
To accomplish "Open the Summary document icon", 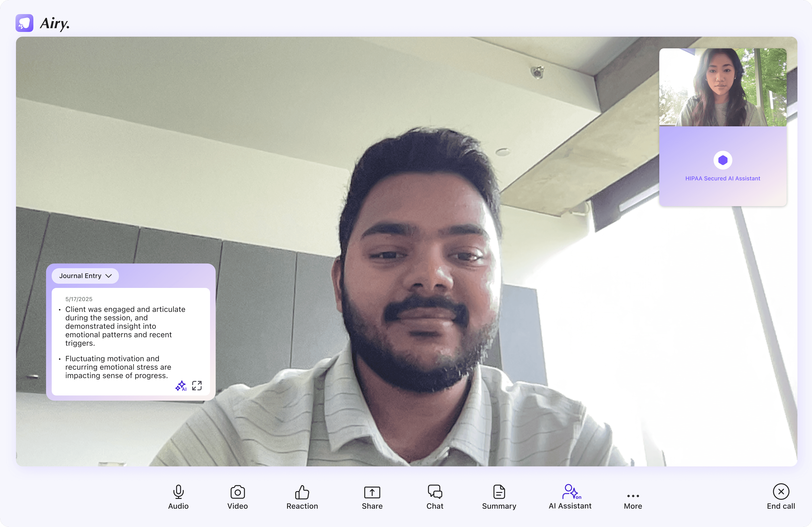I will [x=499, y=492].
